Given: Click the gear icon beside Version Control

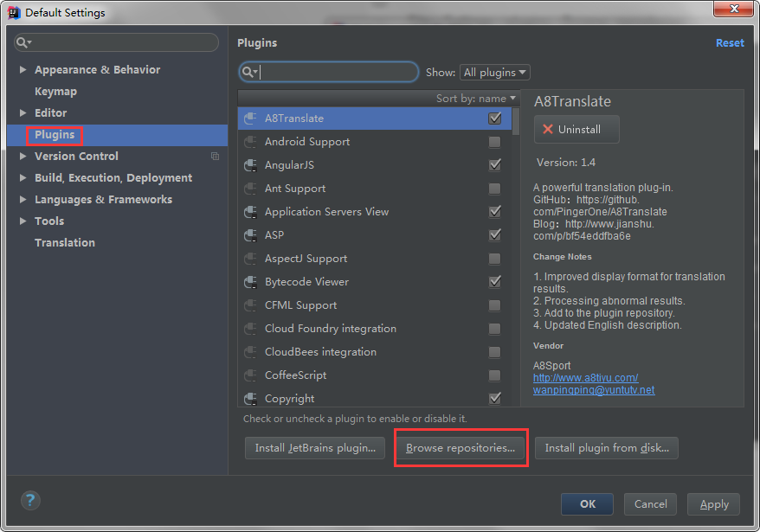Looking at the screenshot, I should [x=215, y=157].
